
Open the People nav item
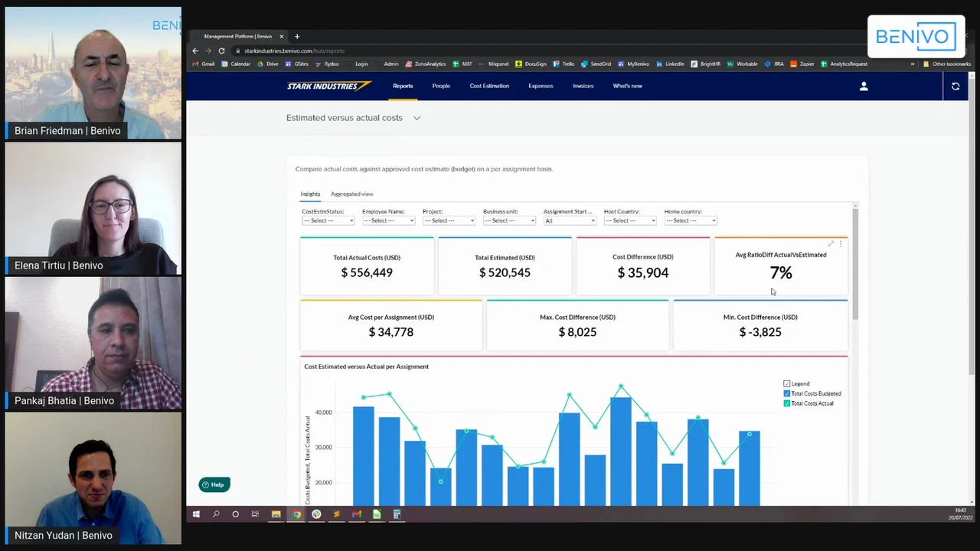coord(441,86)
